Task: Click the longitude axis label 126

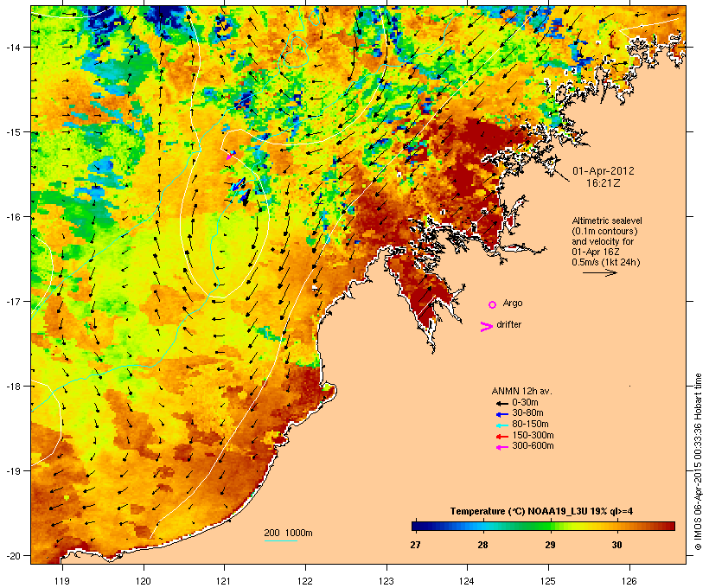Action: click(x=629, y=581)
